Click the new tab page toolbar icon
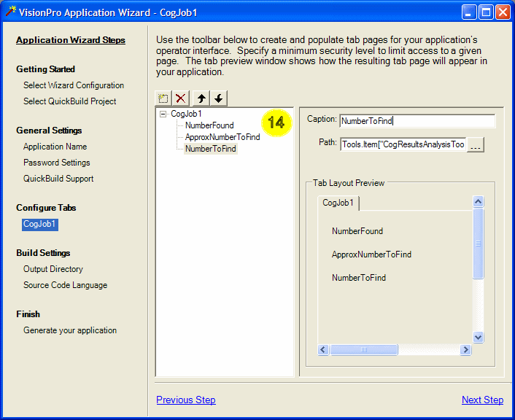This screenshot has width=515, height=420. 164,98
